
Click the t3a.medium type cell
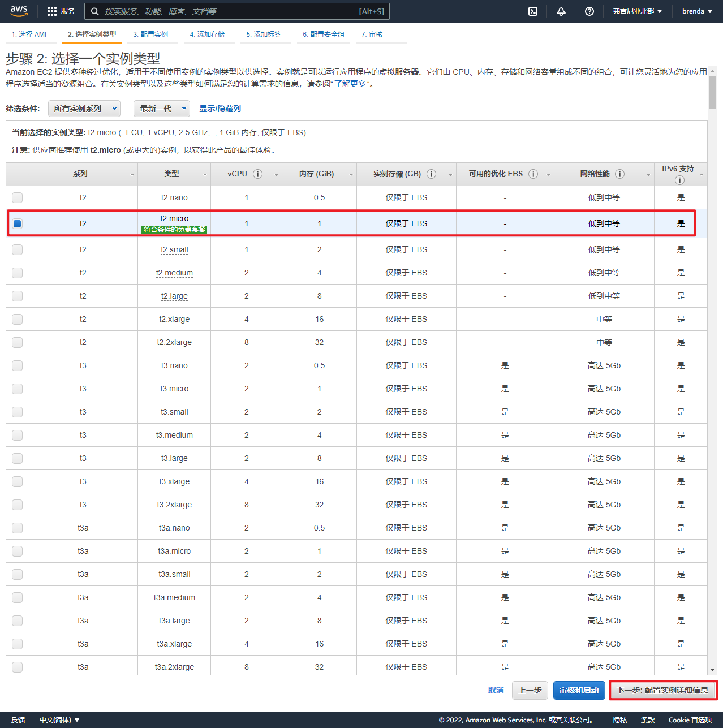point(174,597)
